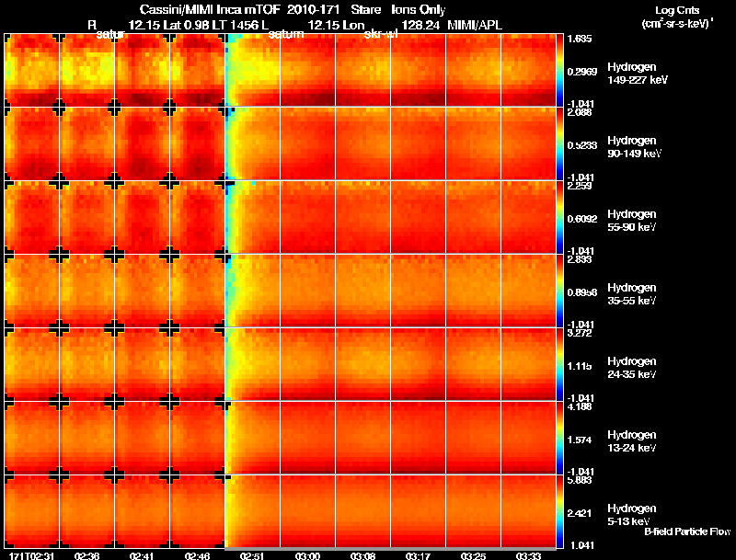
Task: Click the 4.188 color scale value
Action: point(581,407)
